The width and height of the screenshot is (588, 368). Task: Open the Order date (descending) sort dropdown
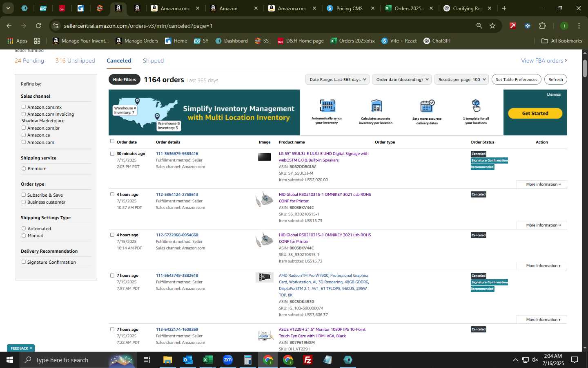tap(402, 79)
